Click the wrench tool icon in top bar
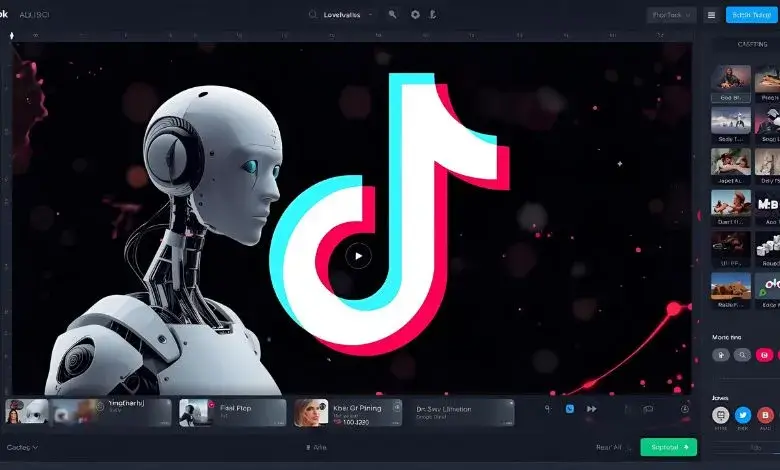Image resolution: width=780 pixels, height=470 pixels. coord(392,14)
